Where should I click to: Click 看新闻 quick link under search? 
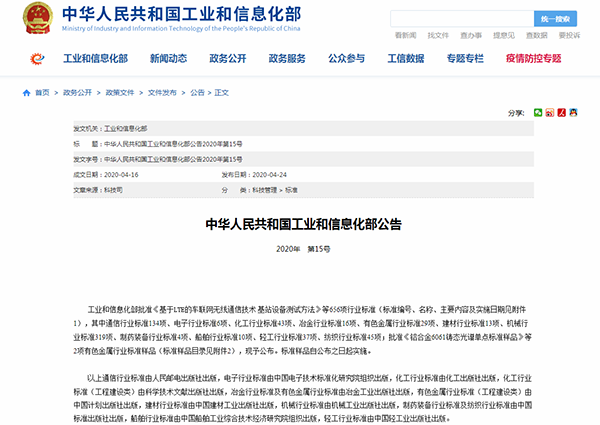406,36
